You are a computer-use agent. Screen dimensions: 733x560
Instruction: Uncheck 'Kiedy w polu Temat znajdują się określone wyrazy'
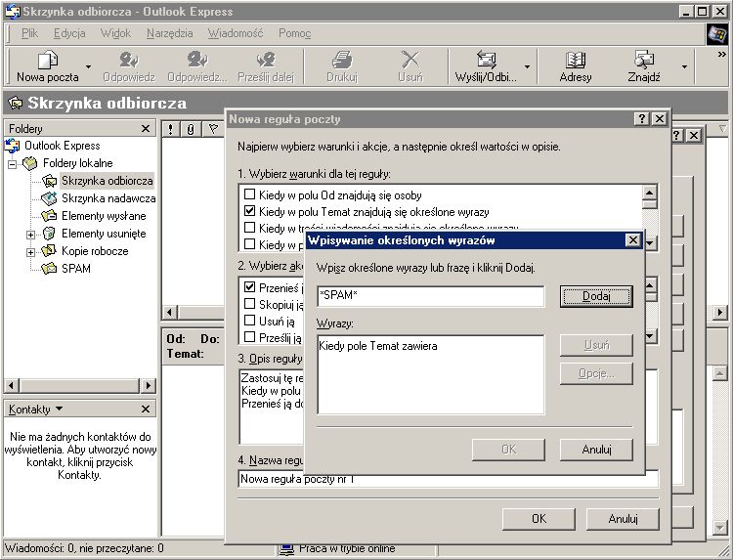tap(249, 211)
